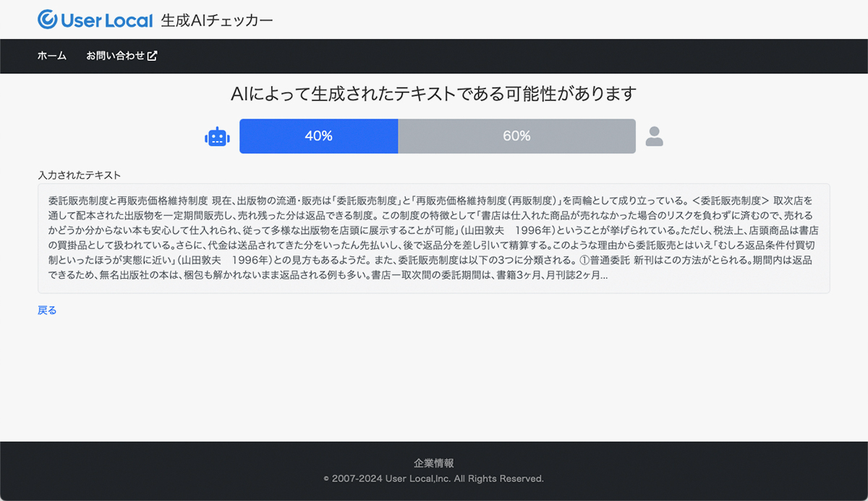The image size is (868, 501).
Task: Click empty area of dark navigation bar
Action: tap(506, 56)
